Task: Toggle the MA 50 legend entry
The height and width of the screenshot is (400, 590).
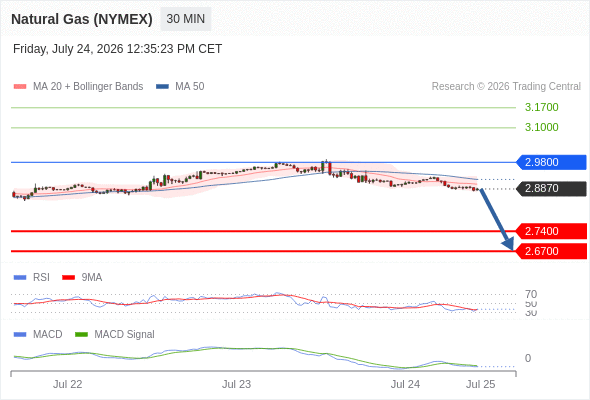Action: pos(180,87)
